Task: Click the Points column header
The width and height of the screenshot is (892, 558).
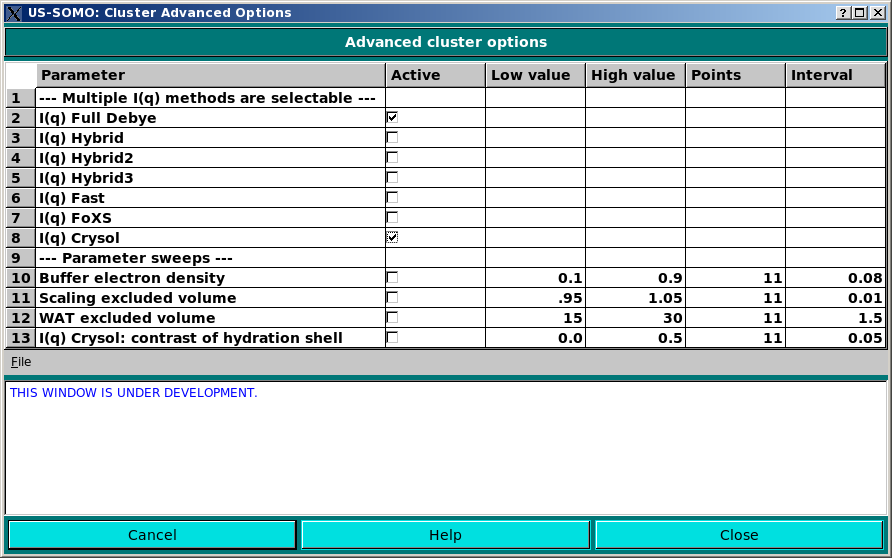Action: click(736, 75)
